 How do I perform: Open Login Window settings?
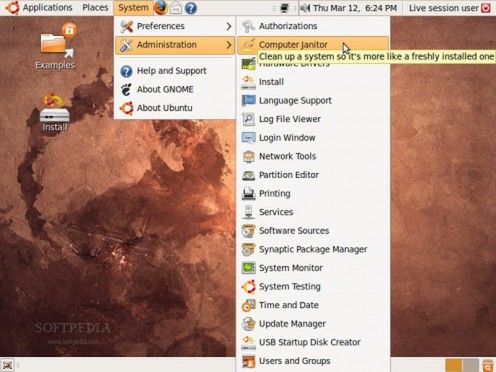313,138
